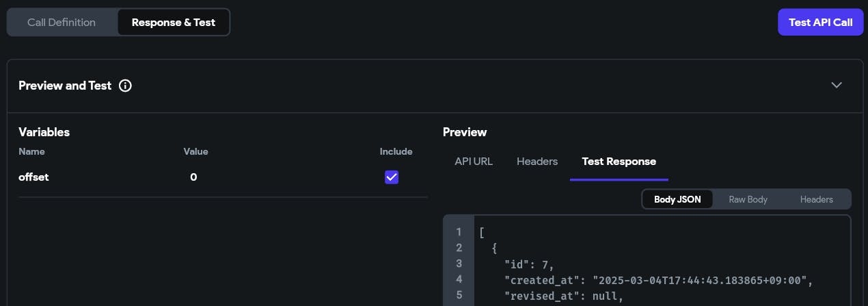Select the Test Response tab

pyautogui.click(x=619, y=162)
